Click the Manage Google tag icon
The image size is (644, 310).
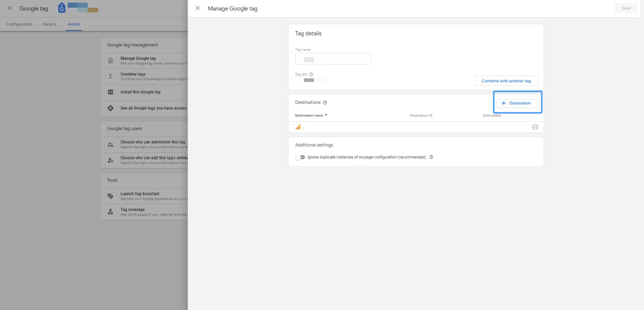(x=110, y=61)
